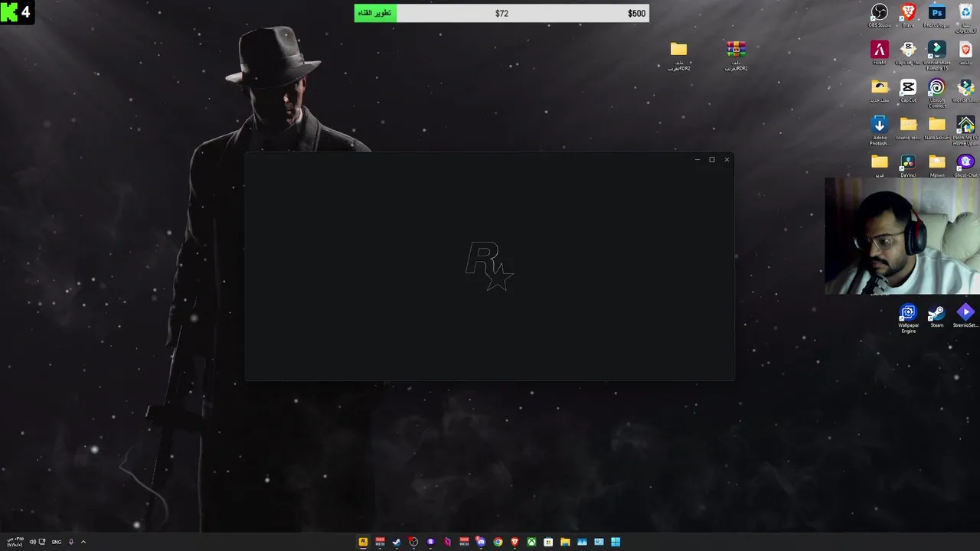Select the source-rec folder on desktop

[908, 128]
